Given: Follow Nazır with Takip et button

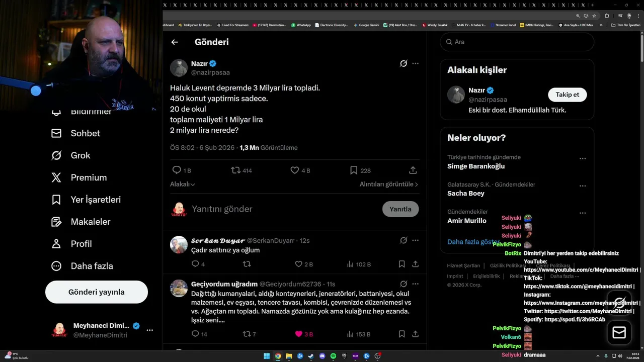Looking at the screenshot, I should pyautogui.click(x=567, y=95).
